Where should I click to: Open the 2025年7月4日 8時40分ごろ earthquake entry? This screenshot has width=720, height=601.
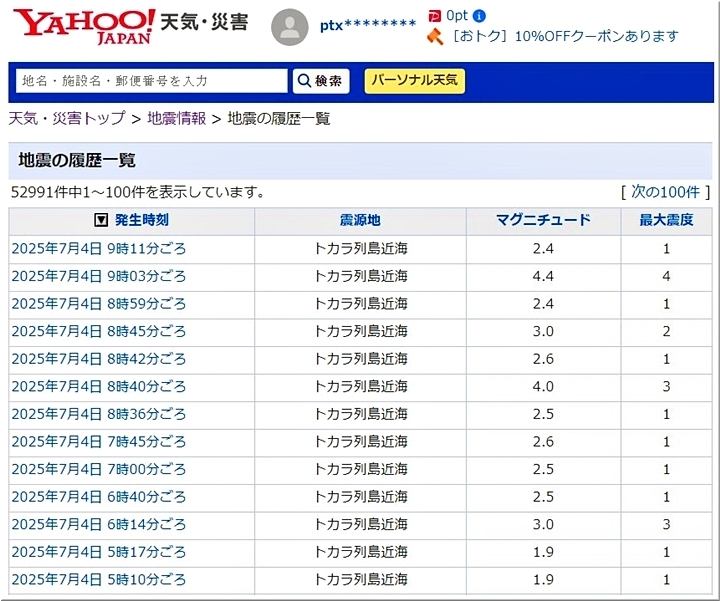[x=99, y=386]
